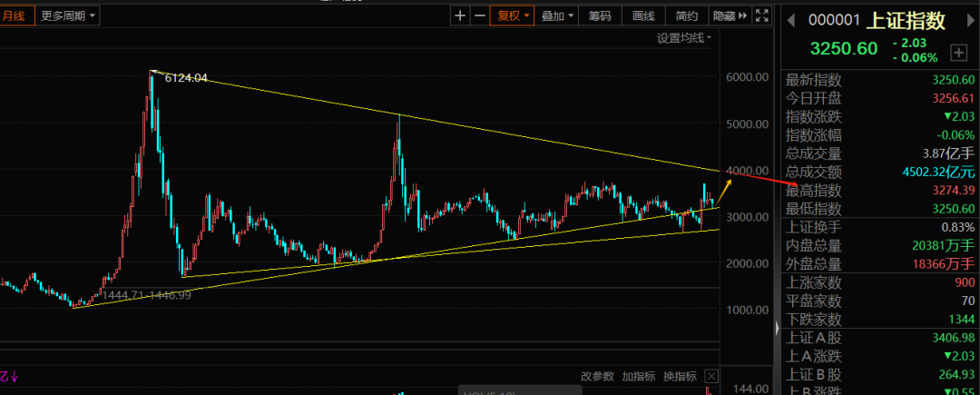Click 加指标 to add an indicator
980x395 pixels.
(639, 376)
